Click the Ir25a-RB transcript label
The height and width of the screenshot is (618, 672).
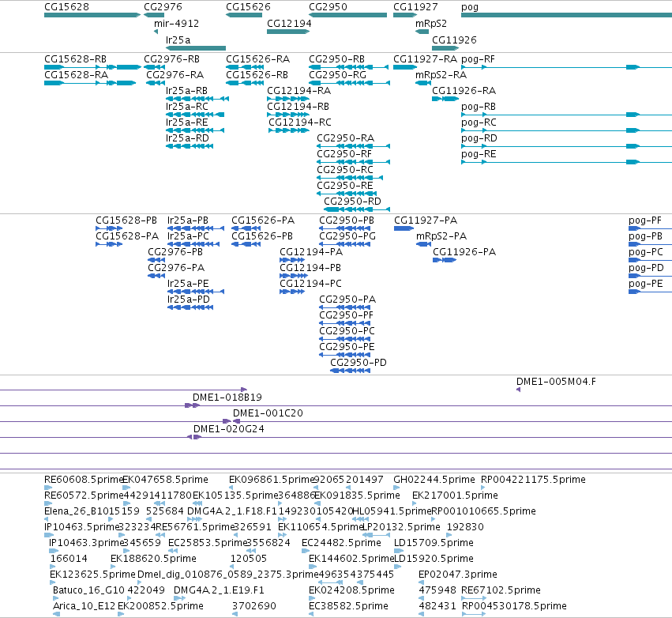(187, 91)
